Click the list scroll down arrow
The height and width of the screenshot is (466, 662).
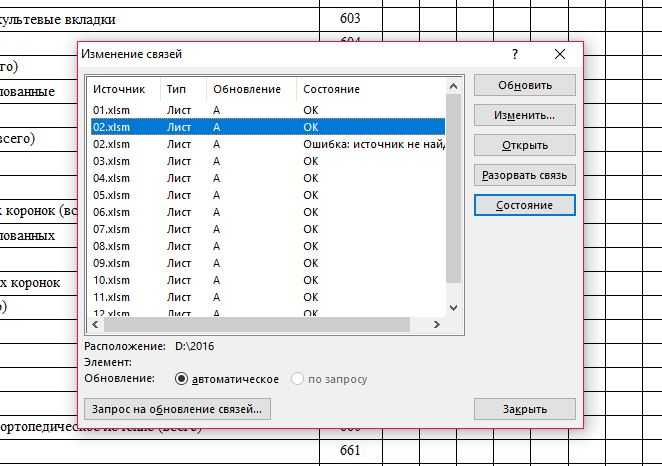point(453,308)
